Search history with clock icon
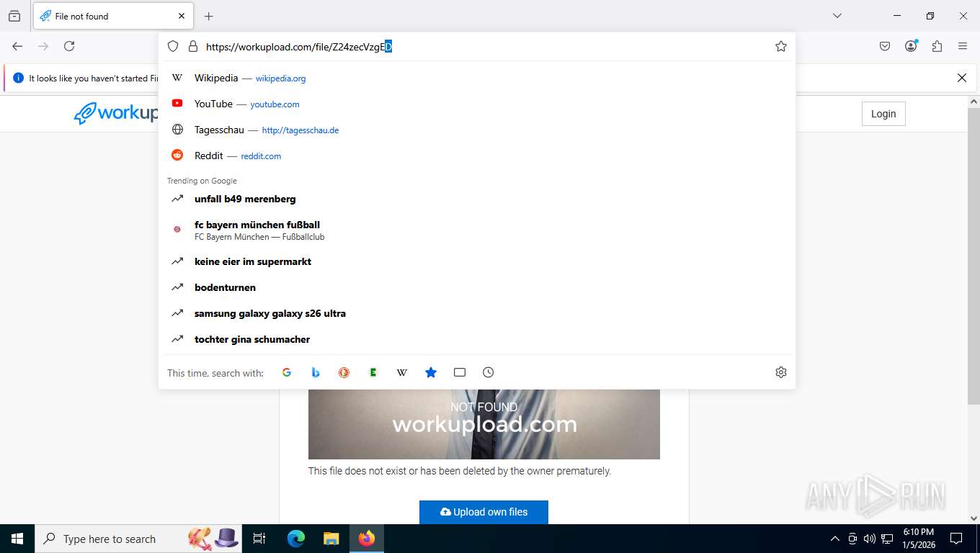 pyautogui.click(x=489, y=372)
